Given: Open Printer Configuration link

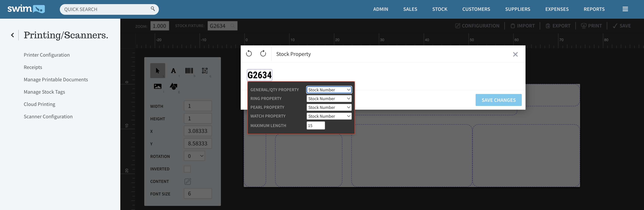Looking at the screenshot, I should [47, 55].
